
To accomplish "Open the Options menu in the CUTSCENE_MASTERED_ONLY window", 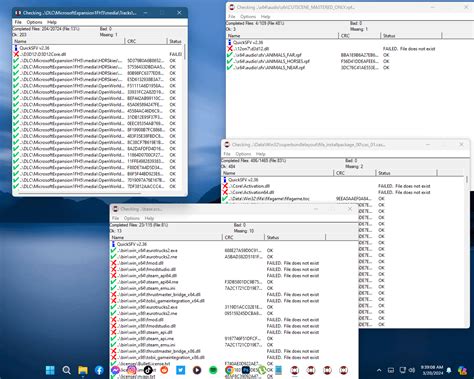I will click(248, 16).
